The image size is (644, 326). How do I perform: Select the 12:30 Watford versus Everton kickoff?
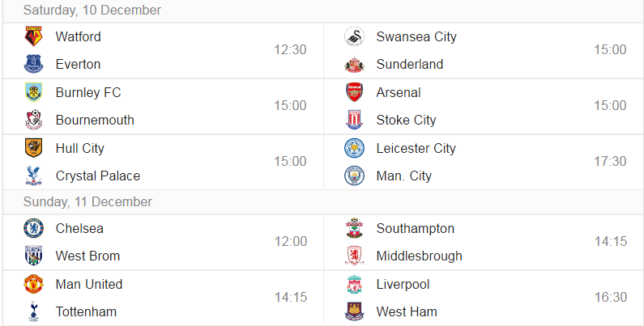point(290,49)
